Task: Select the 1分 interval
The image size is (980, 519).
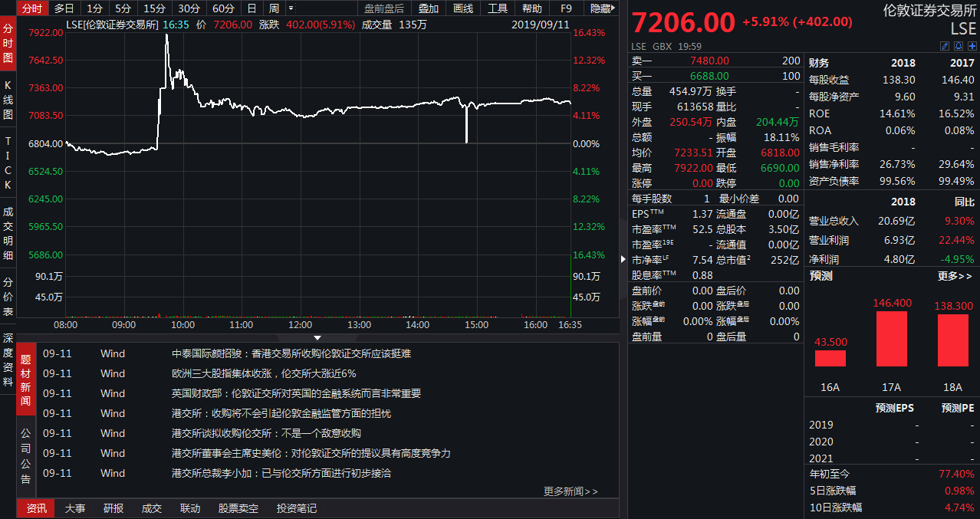Action: click(x=94, y=8)
